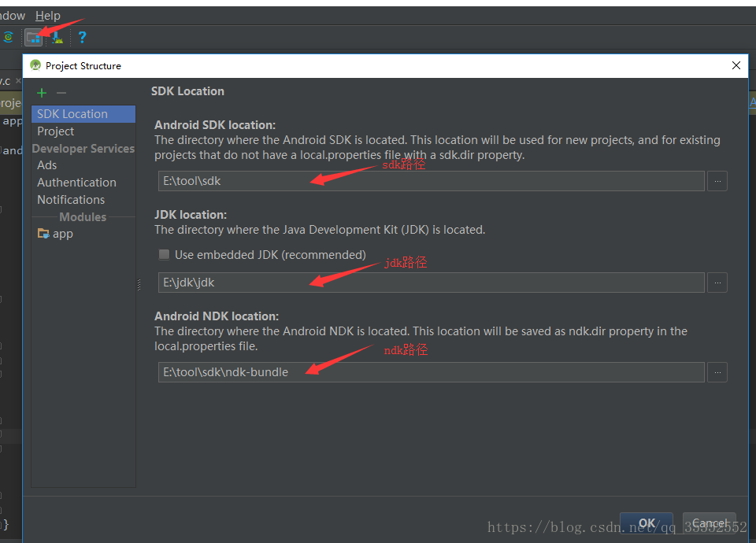Open the SDK Manager toolbar icon
The height and width of the screenshot is (543, 756).
pos(57,37)
